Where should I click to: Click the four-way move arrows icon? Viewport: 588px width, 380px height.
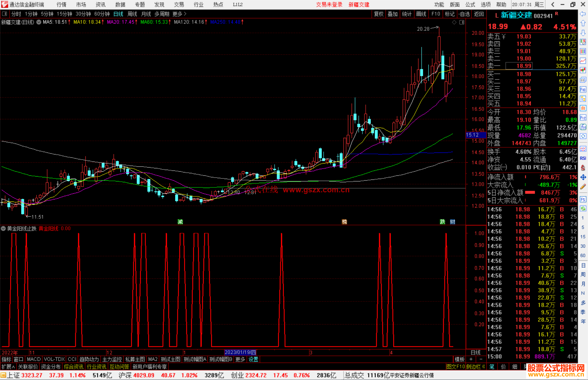(583, 177)
